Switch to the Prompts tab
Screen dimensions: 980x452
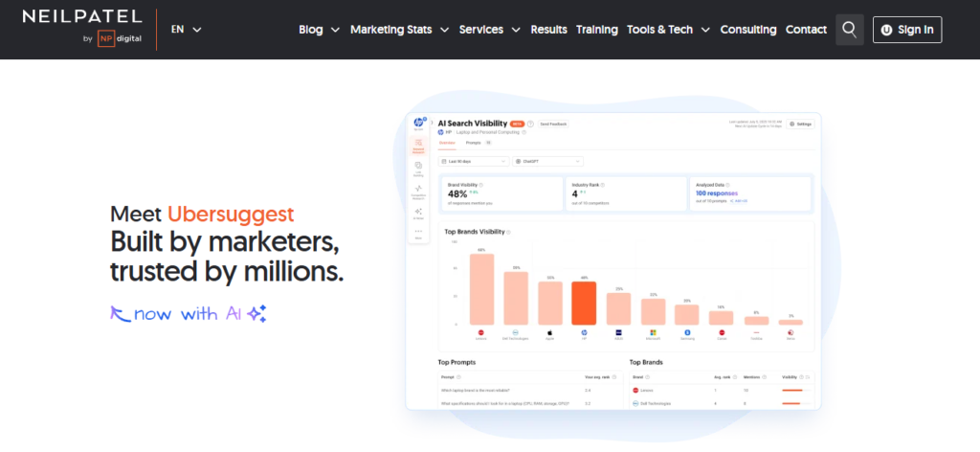pos(479,143)
